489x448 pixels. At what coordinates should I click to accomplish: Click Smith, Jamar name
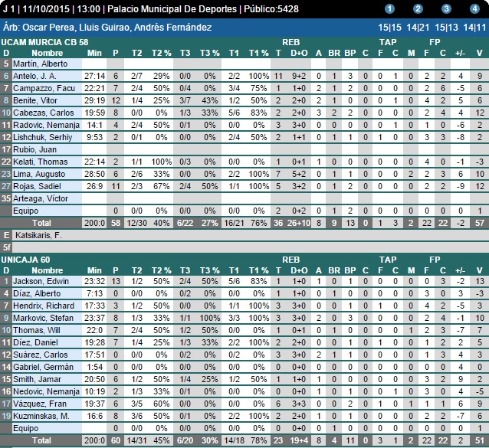pyautogui.click(x=37, y=379)
